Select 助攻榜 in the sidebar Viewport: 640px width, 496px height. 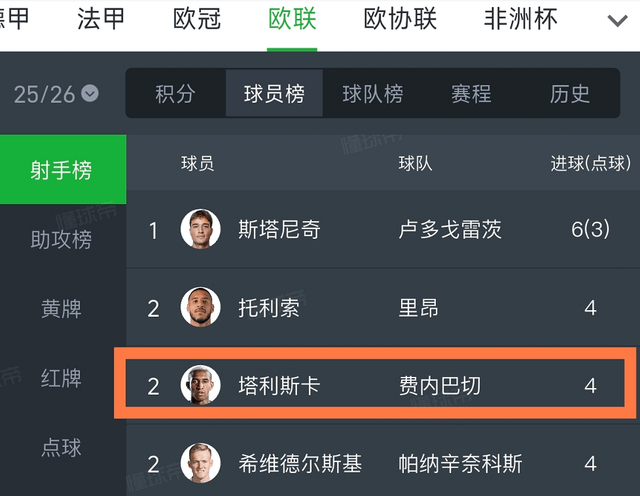click(62, 239)
